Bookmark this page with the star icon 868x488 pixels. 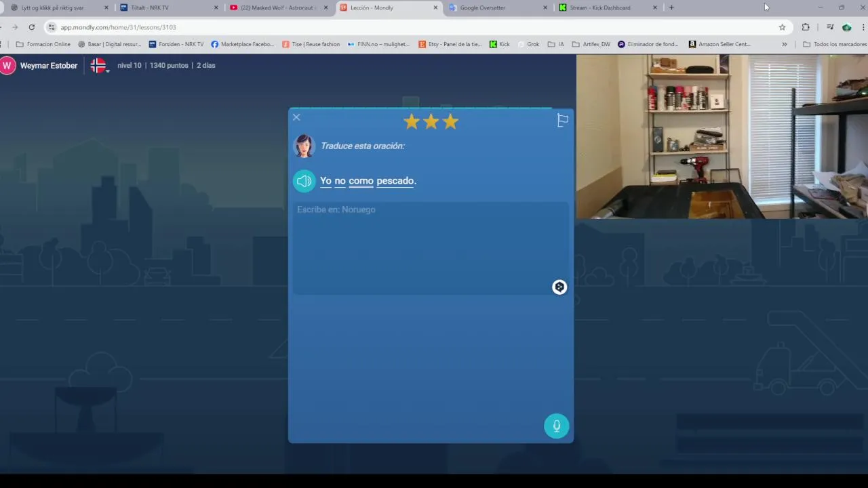(x=782, y=27)
